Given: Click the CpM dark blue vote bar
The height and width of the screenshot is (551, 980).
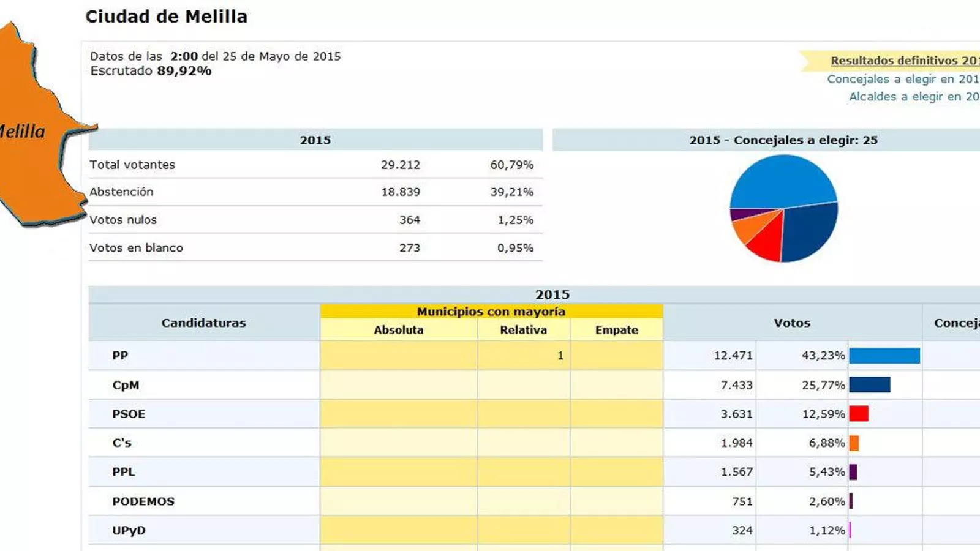Looking at the screenshot, I should pos(869,385).
